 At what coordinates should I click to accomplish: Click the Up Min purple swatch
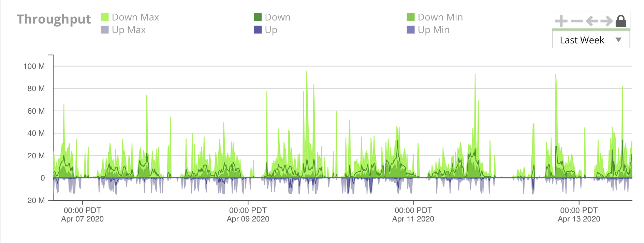pos(411,30)
